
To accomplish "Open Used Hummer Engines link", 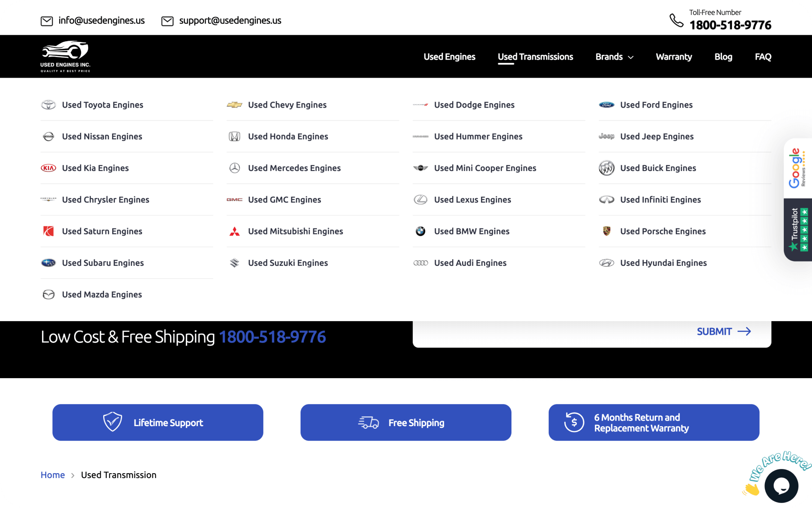I will pyautogui.click(x=478, y=136).
